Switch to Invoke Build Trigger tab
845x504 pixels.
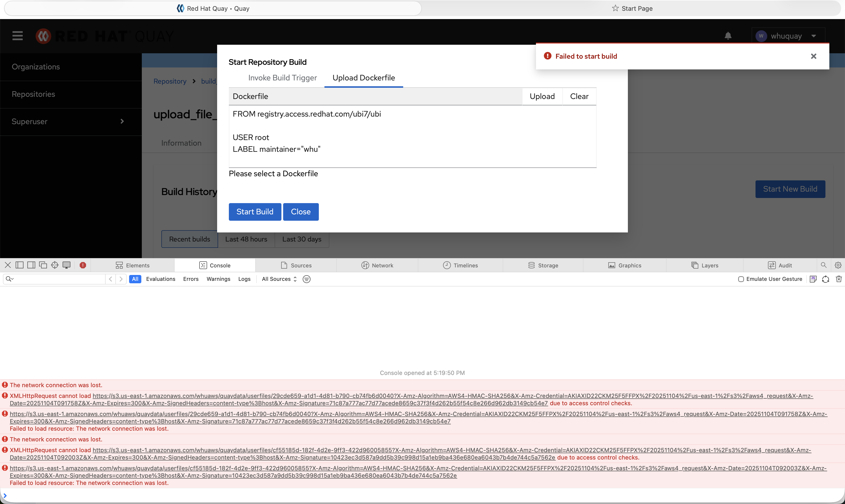(x=282, y=78)
